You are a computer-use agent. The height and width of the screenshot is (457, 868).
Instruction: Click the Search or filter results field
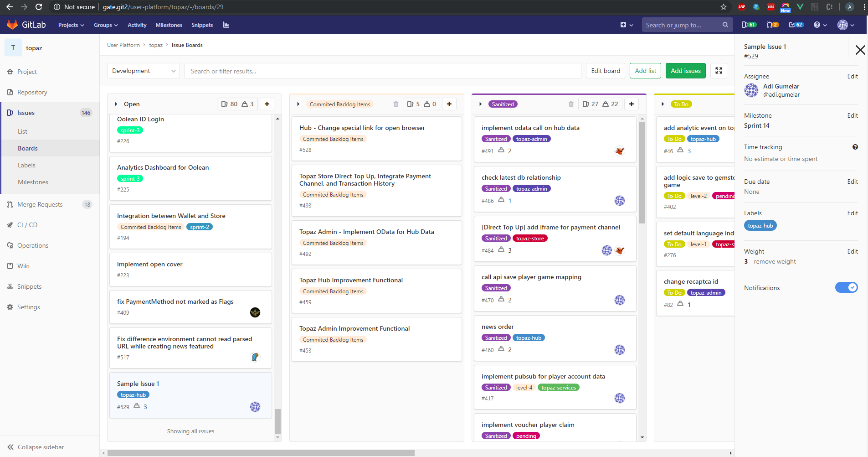(383, 71)
